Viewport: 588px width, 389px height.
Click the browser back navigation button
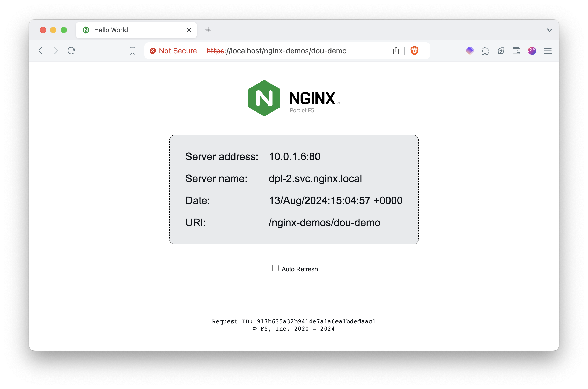41,51
